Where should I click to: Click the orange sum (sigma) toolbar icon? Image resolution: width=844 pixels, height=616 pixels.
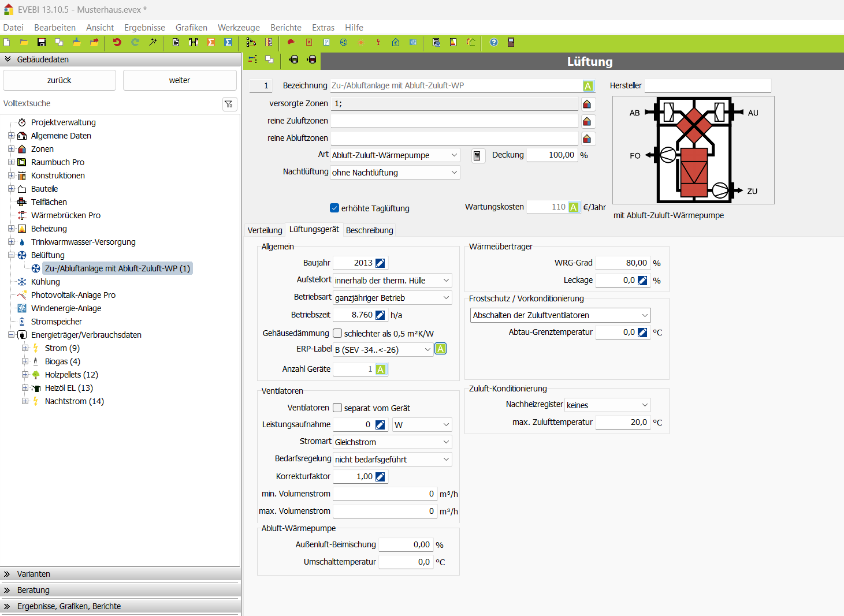point(211,42)
